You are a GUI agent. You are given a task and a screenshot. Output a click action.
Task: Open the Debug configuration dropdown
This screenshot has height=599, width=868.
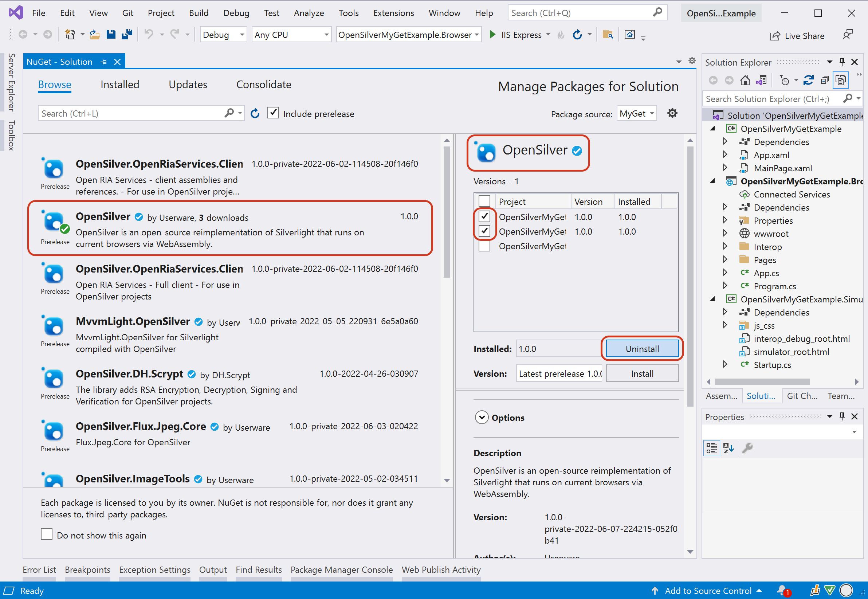pos(223,35)
